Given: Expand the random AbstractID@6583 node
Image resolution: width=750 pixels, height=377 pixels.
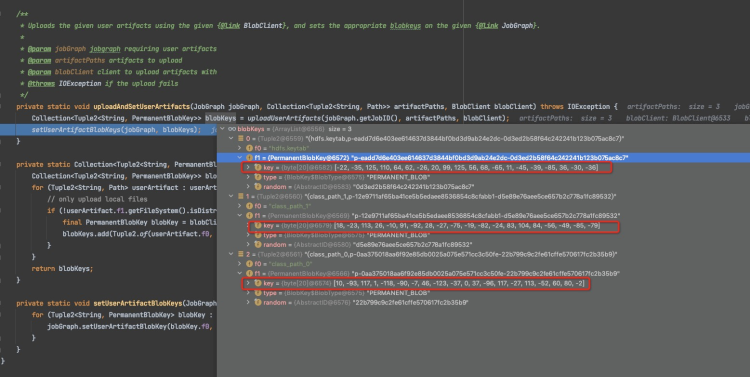Looking at the screenshot, I should click(248, 187).
